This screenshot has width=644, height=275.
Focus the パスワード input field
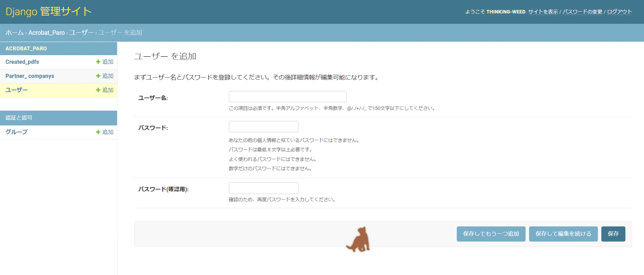coord(264,127)
